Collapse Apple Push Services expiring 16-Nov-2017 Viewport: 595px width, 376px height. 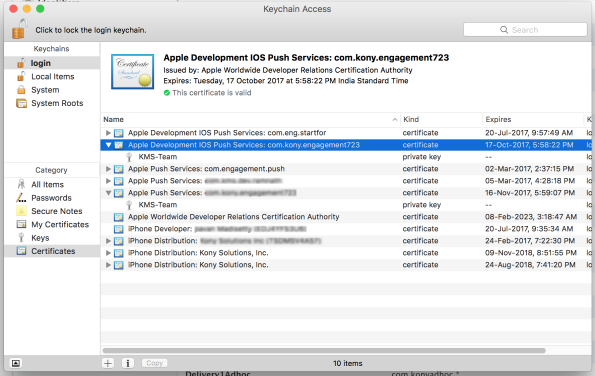(108, 193)
